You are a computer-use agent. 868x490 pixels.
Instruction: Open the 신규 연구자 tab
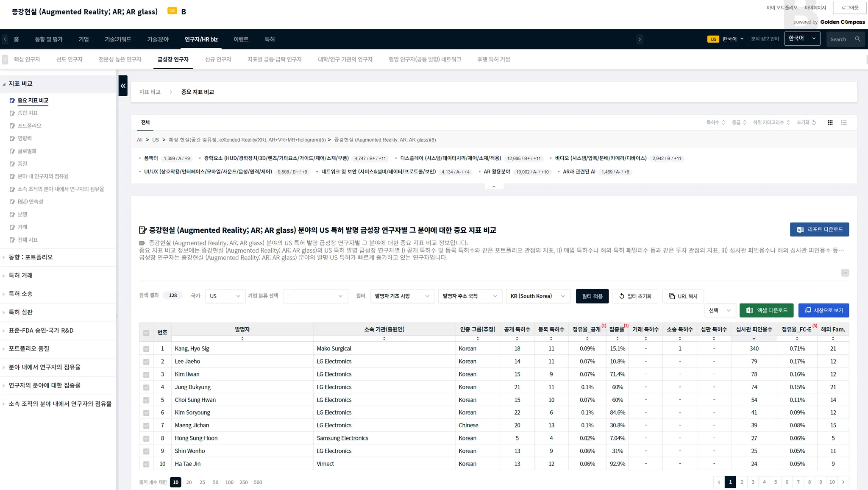(218, 59)
